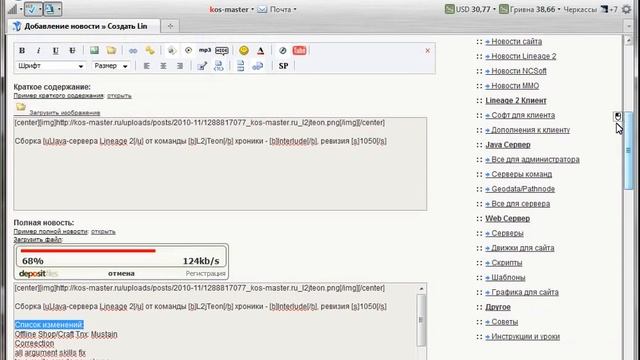Insert a hyperlink with the chain icon

pos(133,51)
